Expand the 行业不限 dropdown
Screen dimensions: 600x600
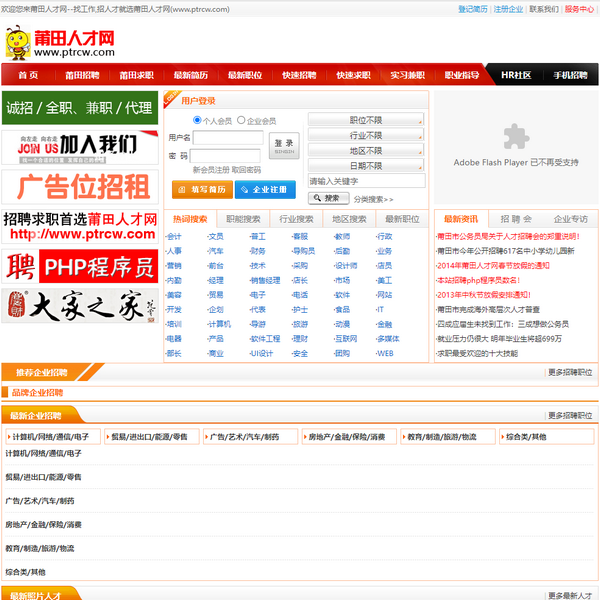366,135
